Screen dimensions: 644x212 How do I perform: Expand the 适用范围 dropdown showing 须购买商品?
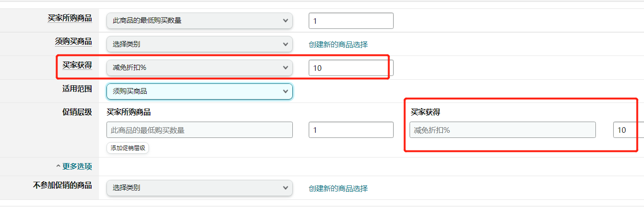199,91
